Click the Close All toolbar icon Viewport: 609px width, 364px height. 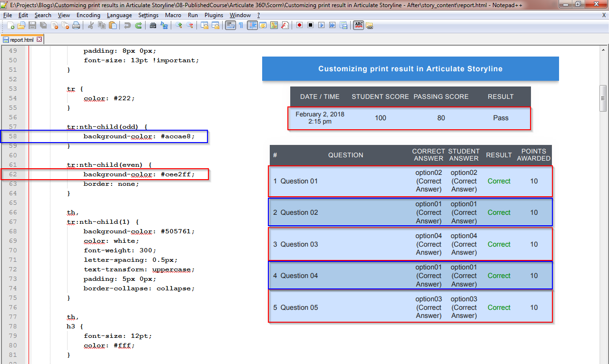pyautogui.click(x=65, y=25)
